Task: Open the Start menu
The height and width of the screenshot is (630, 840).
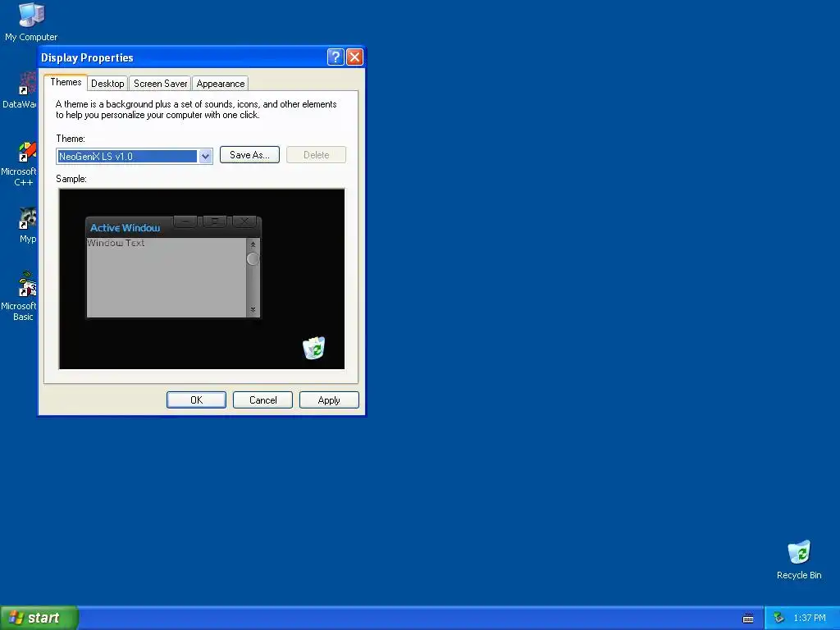Action: (x=39, y=618)
